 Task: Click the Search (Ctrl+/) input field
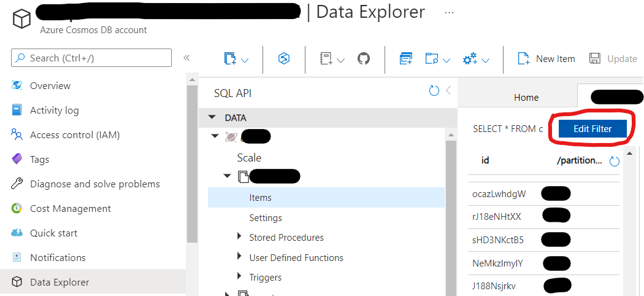(91, 58)
